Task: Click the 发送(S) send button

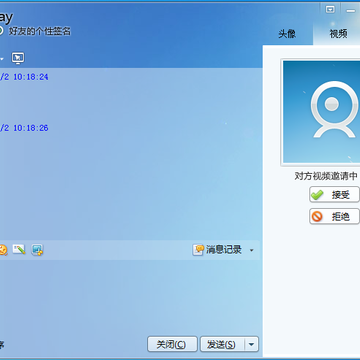Action: click(x=222, y=344)
